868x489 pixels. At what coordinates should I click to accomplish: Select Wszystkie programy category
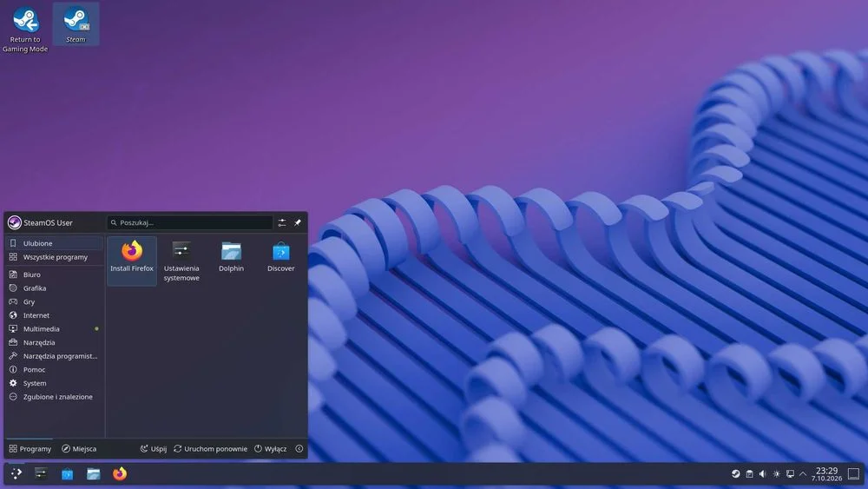[54, 257]
